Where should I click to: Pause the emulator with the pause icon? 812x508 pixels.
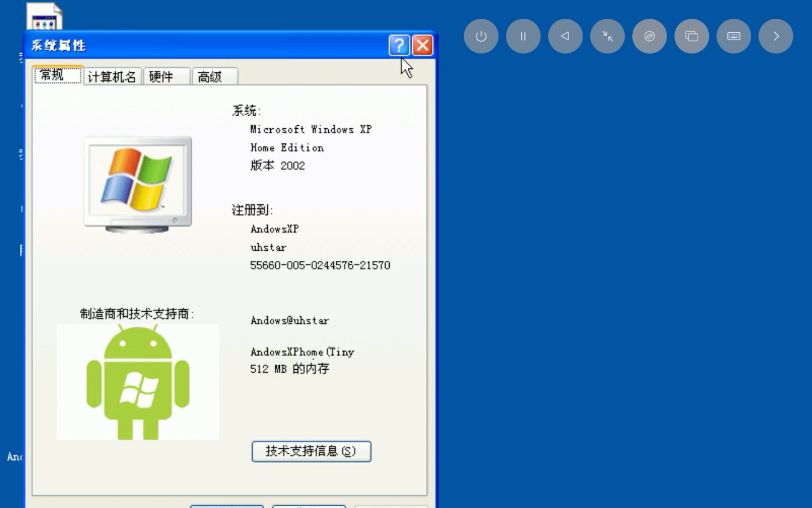(523, 36)
